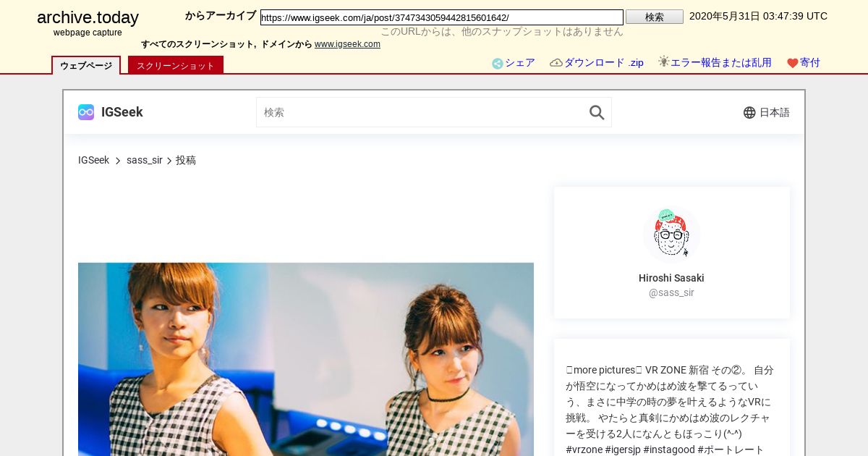Click the すべてのスクリーンショット, ドメインから text
Screen dimensions: 868x456
coord(226,44)
